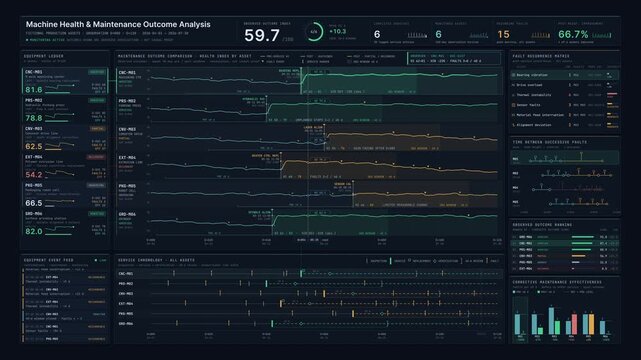
Task: Click the Verification diamond legend in Service Chronology
Action: click(435, 261)
